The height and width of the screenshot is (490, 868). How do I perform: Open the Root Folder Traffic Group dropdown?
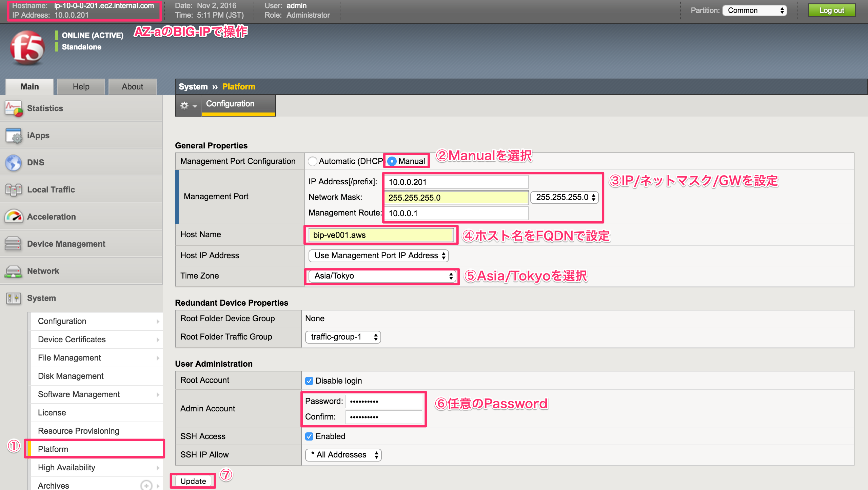coord(342,336)
